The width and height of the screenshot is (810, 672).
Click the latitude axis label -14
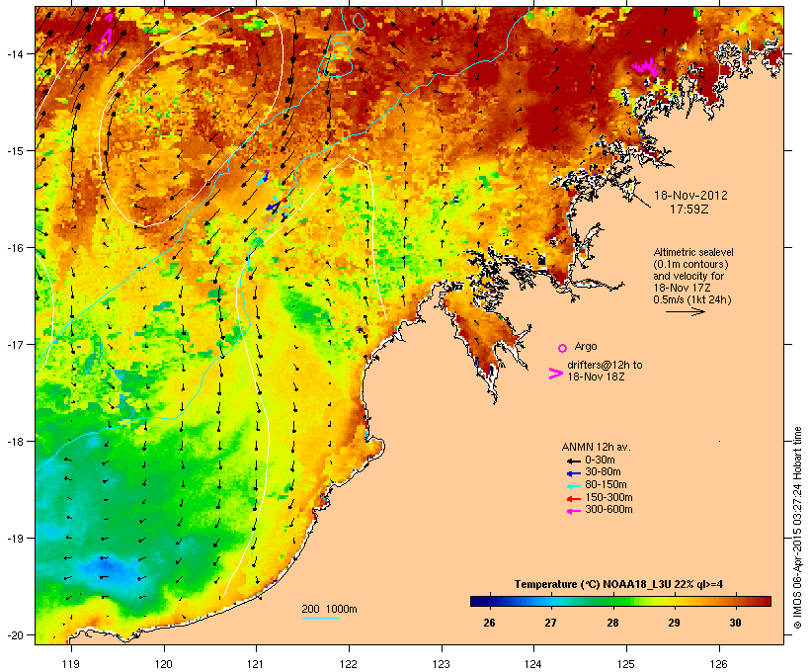tap(15, 53)
